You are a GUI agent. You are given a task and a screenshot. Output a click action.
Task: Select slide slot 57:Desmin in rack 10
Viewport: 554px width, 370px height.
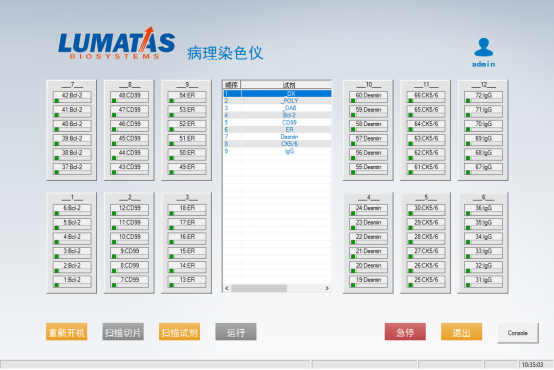(368, 140)
